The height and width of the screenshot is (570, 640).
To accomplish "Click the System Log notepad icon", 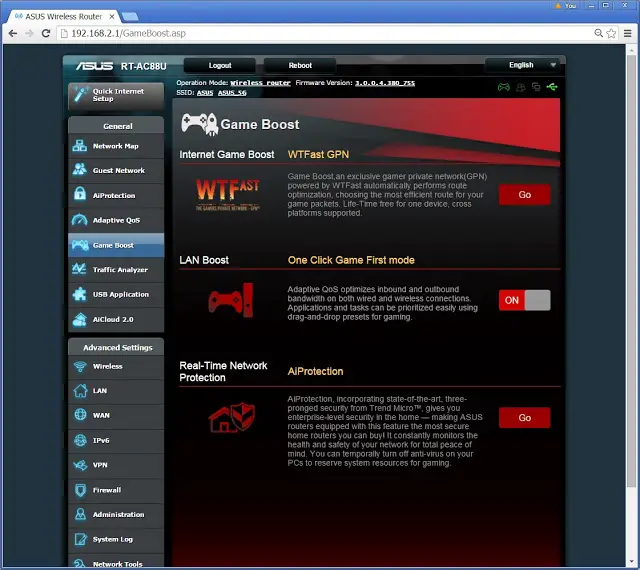I will (x=80, y=539).
